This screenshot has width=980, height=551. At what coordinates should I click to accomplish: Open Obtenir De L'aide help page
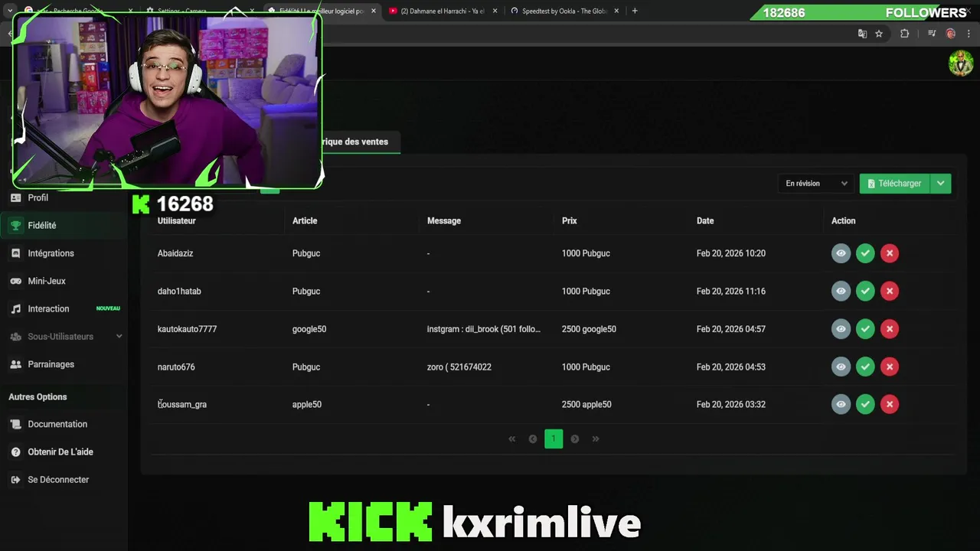[x=64, y=452]
